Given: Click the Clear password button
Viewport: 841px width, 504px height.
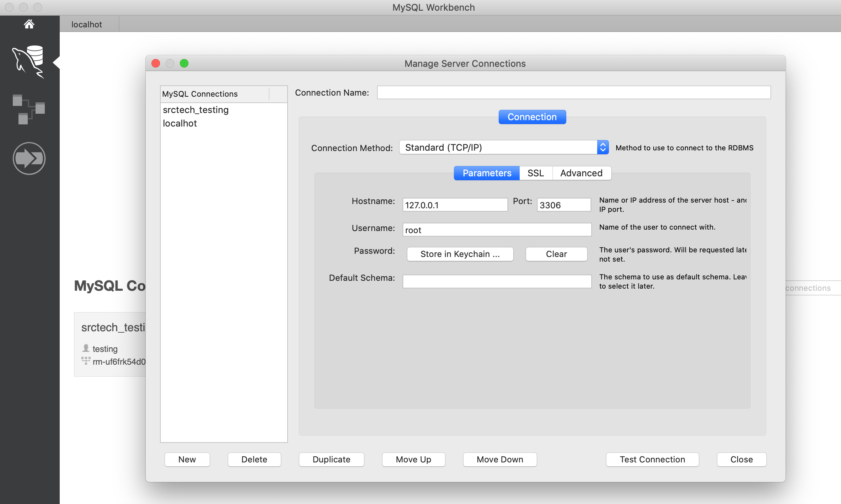Looking at the screenshot, I should pyautogui.click(x=556, y=254).
